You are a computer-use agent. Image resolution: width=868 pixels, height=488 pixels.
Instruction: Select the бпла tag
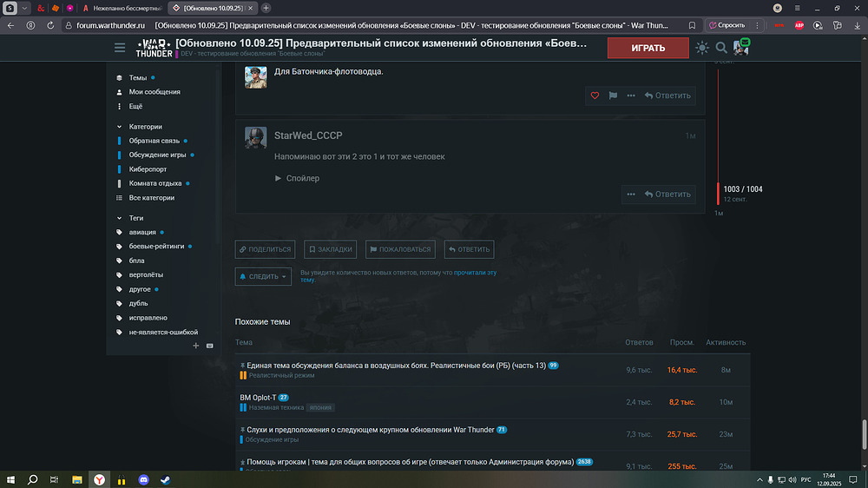pos(136,260)
